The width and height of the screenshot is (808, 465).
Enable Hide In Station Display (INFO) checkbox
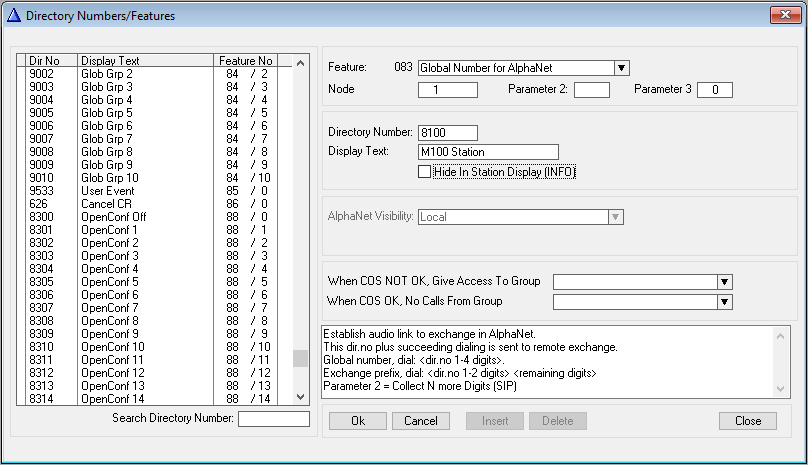(425, 172)
